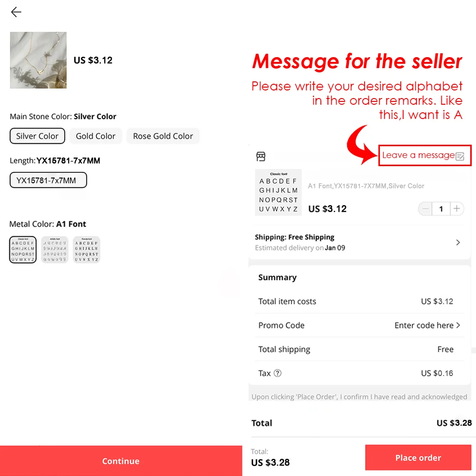Click the message edit icon
Viewport: 476px width, 476px height.
coord(460,156)
